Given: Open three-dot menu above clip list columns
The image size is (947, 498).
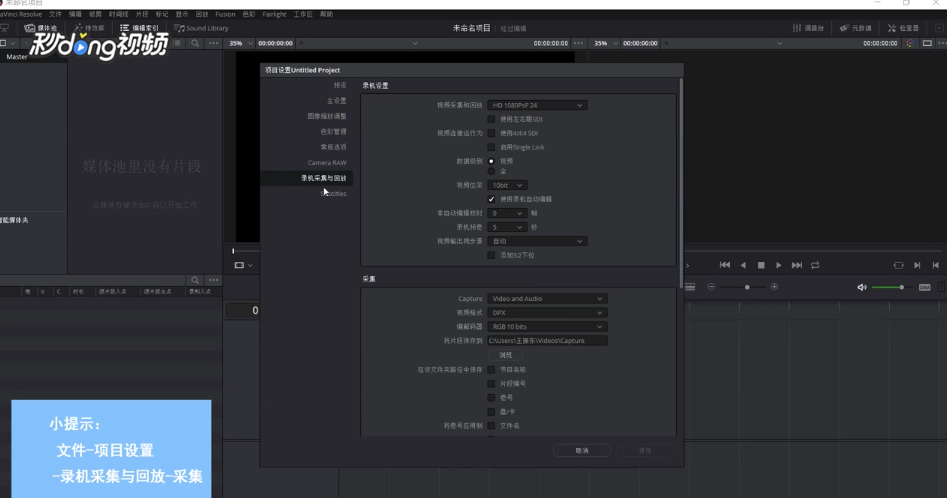Looking at the screenshot, I should pyautogui.click(x=213, y=280).
